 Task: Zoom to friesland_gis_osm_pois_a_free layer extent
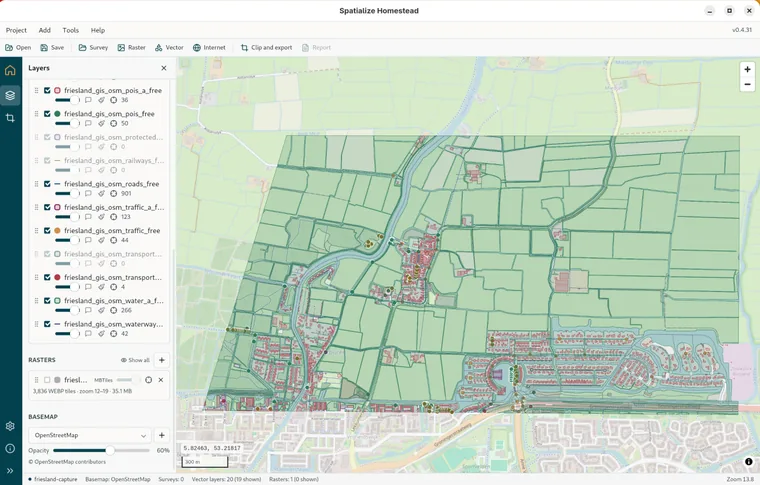tap(113, 100)
